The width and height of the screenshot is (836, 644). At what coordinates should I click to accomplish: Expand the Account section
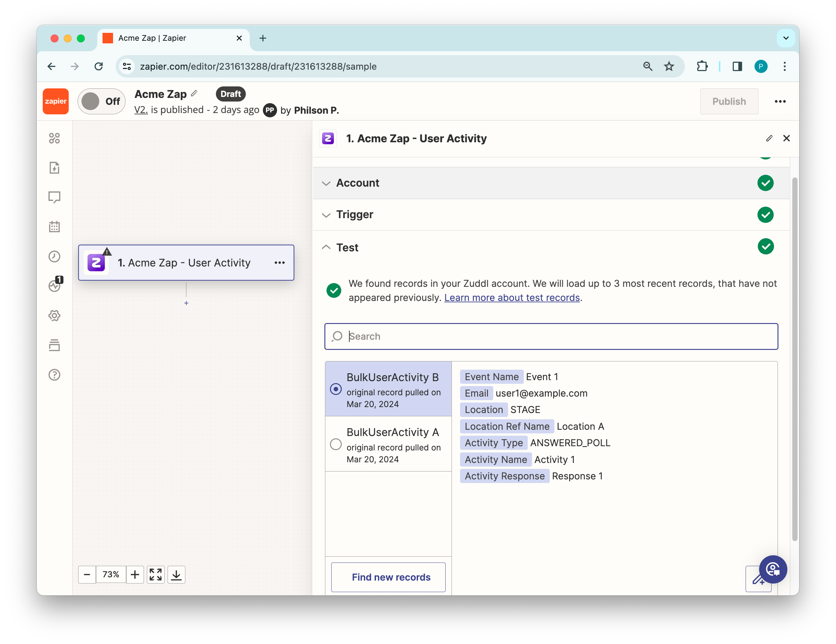click(x=358, y=183)
